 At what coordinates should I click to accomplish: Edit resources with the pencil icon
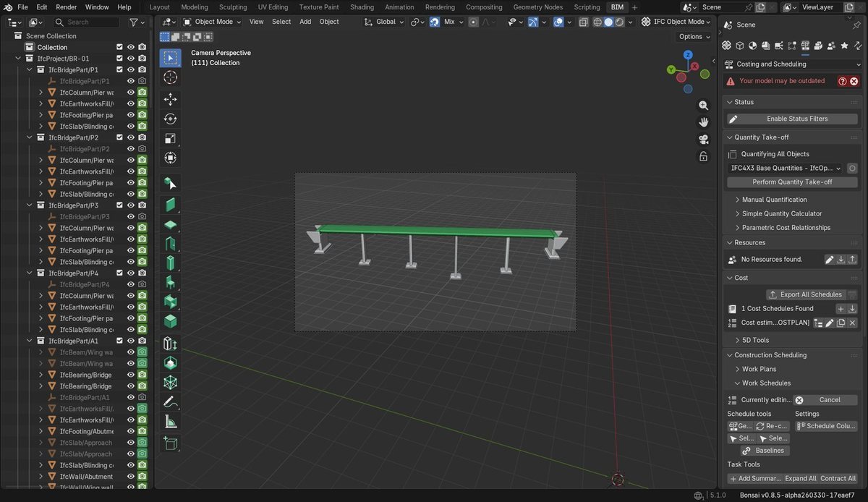pos(830,259)
